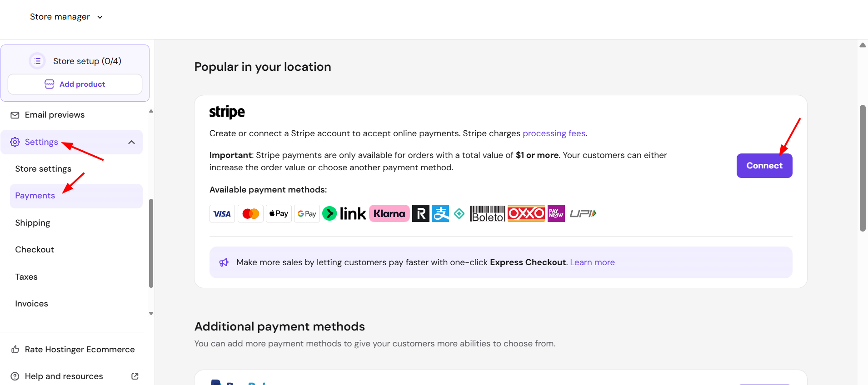This screenshot has width=868, height=385.
Task: Open the processing fees link
Action: [x=554, y=133]
